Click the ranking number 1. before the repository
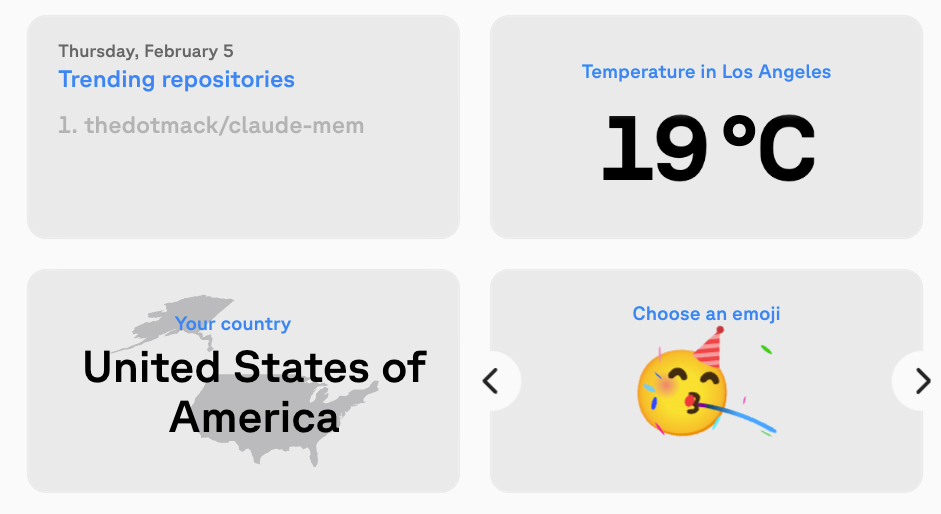This screenshot has height=514, width=941. pos(68,126)
